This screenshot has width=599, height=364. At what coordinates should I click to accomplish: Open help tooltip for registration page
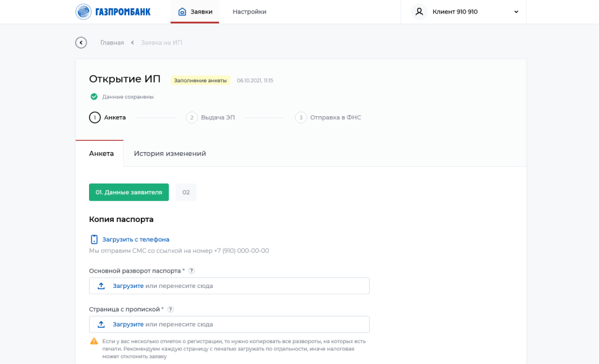(171, 309)
